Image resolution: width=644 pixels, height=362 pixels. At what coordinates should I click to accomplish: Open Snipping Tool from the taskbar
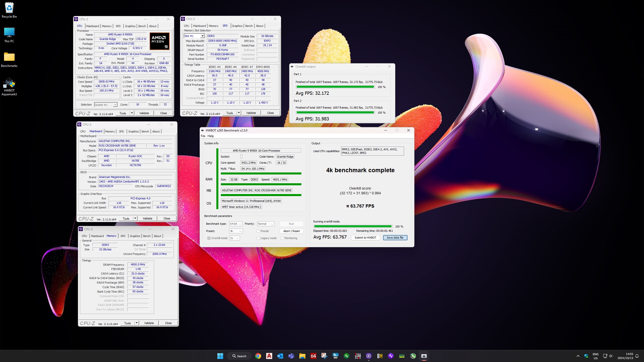(x=325, y=356)
